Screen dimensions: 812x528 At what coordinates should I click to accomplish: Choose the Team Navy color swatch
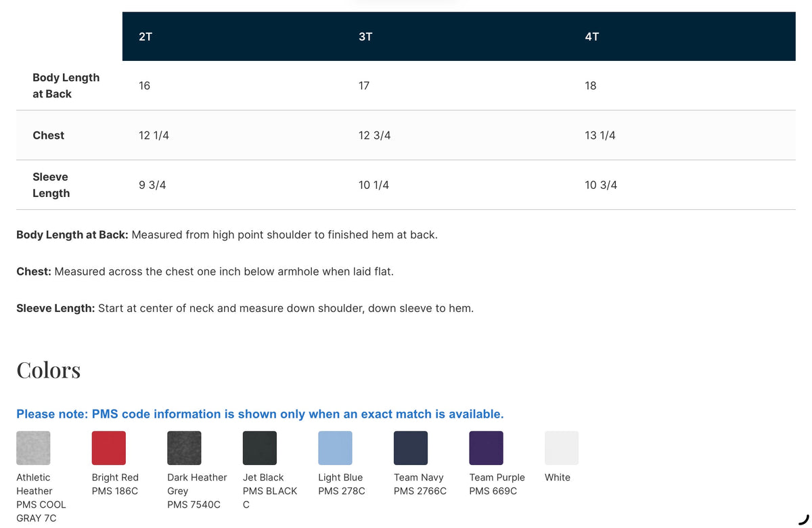point(411,448)
